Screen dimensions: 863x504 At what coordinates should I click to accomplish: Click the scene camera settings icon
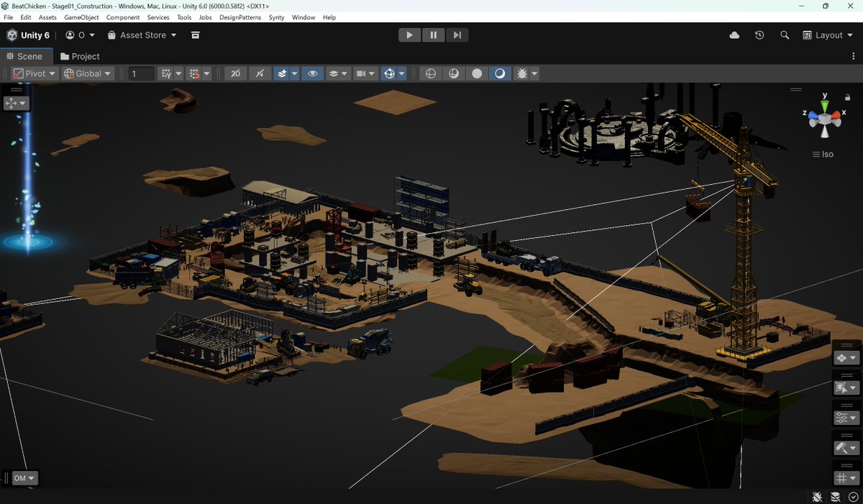[362, 73]
